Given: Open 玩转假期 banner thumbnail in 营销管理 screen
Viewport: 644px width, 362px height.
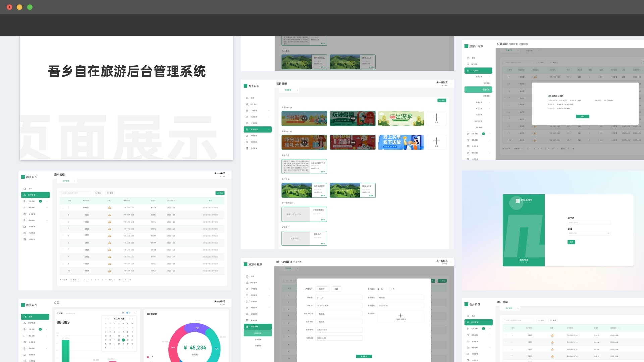Looking at the screenshot, I should [353, 118].
